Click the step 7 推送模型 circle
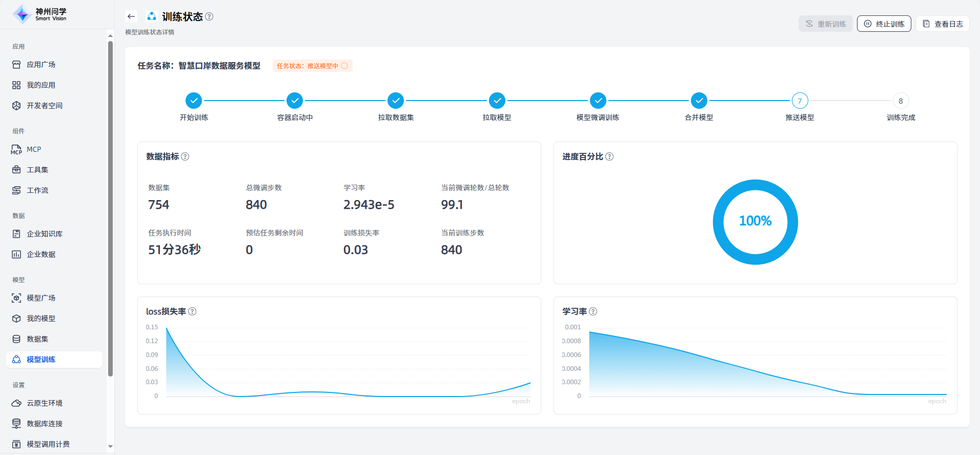 point(800,101)
